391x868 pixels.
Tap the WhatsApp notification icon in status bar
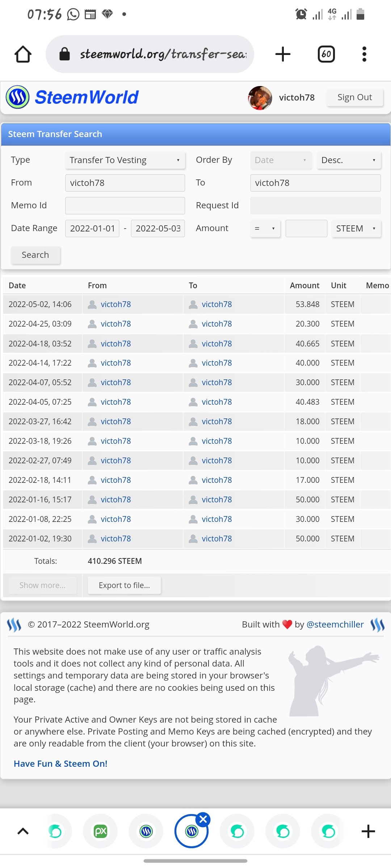click(x=73, y=14)
